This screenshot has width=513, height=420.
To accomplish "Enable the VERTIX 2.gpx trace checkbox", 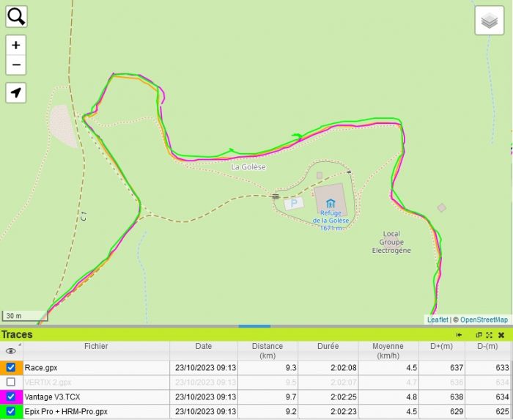I will pos(10,382).
